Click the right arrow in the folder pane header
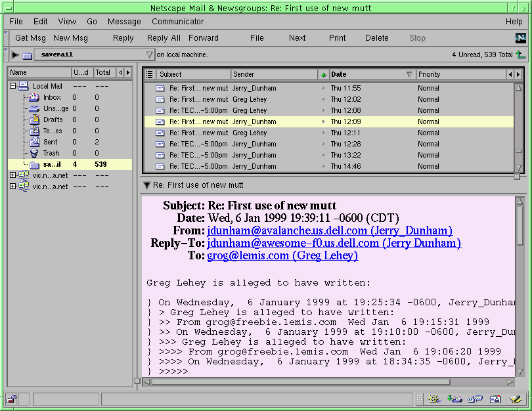The image size is (532, 411). [128, 72]
